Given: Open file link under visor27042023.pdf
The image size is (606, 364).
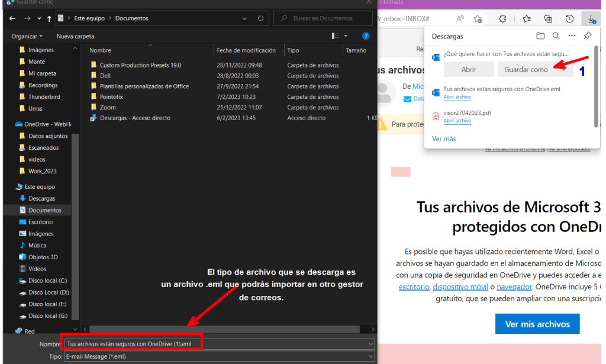Looking at the screenshot, I should [457, 121].
